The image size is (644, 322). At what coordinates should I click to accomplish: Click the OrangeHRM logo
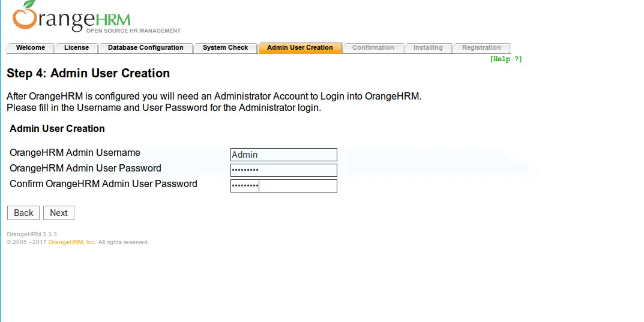(96, 17)
